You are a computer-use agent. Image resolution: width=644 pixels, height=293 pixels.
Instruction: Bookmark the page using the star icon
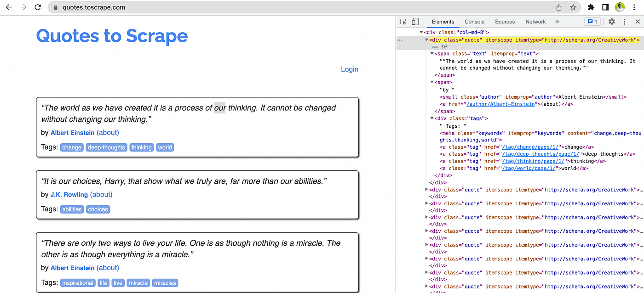(x=573, y=7)
